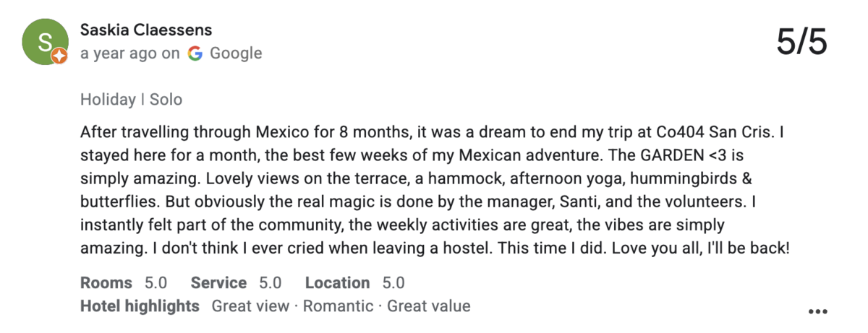Click the Google logo icon
Image resolution: width=868 pixels, height=333 pixels.
195,53
